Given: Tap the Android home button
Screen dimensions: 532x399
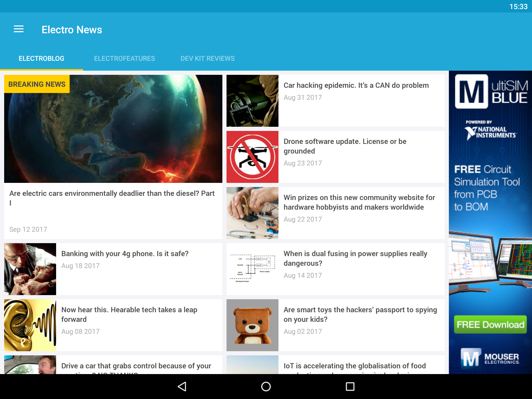Looking at the screenshot, I should click(x=266, y=387).
